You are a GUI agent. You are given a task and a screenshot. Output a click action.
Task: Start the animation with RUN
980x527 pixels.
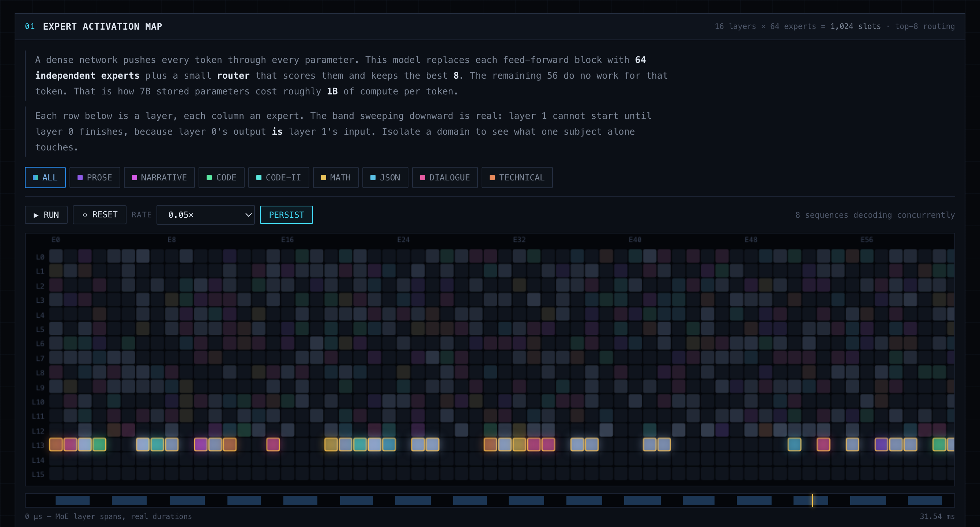tap(46, 215)
